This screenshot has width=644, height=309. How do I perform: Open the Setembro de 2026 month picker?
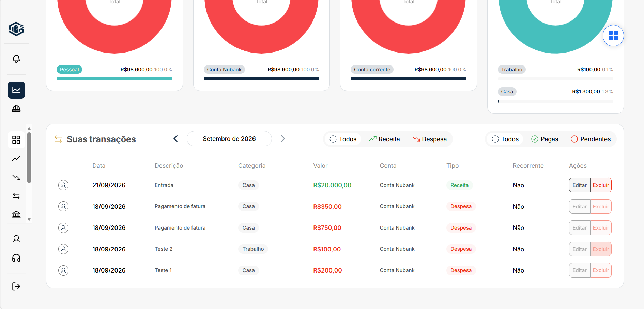coord(229,139)
